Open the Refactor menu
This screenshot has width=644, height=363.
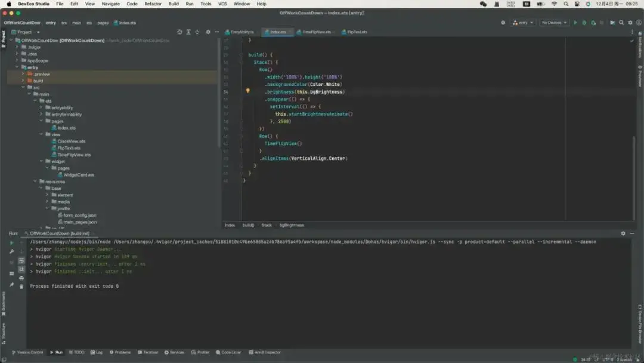(153, 4)
